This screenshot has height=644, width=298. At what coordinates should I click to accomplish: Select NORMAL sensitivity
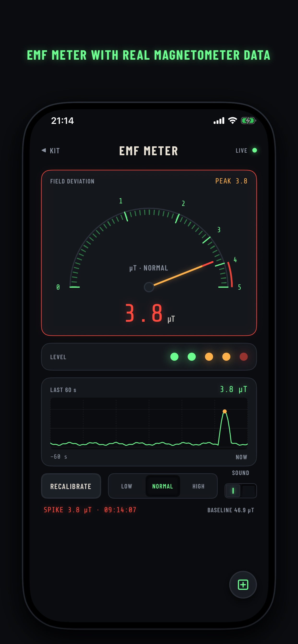click(x=162, y=486)
